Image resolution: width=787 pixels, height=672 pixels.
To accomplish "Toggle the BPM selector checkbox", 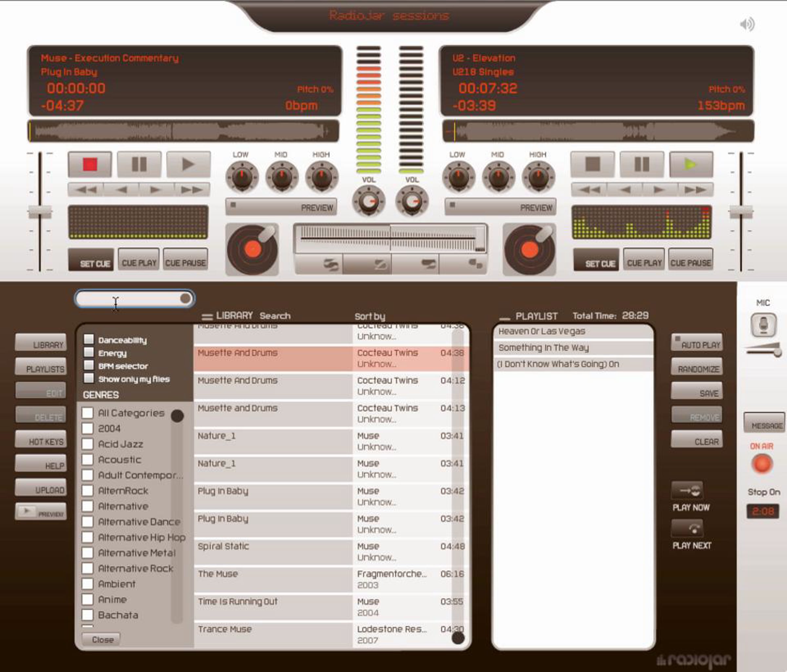I will click(89, 365).
